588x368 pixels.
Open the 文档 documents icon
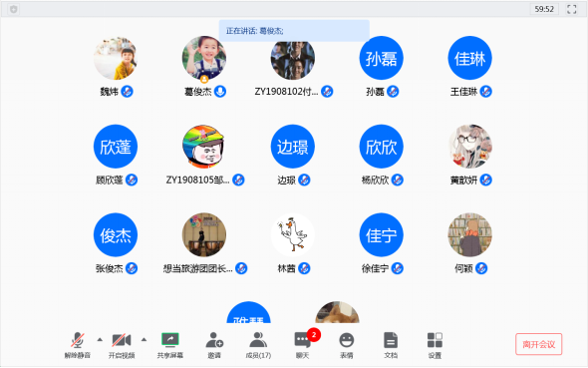(x=391, y=345)
